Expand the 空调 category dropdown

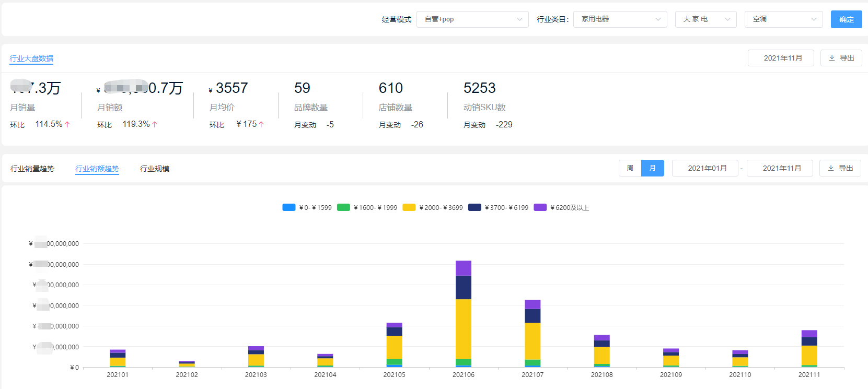(x=783, y=19)
